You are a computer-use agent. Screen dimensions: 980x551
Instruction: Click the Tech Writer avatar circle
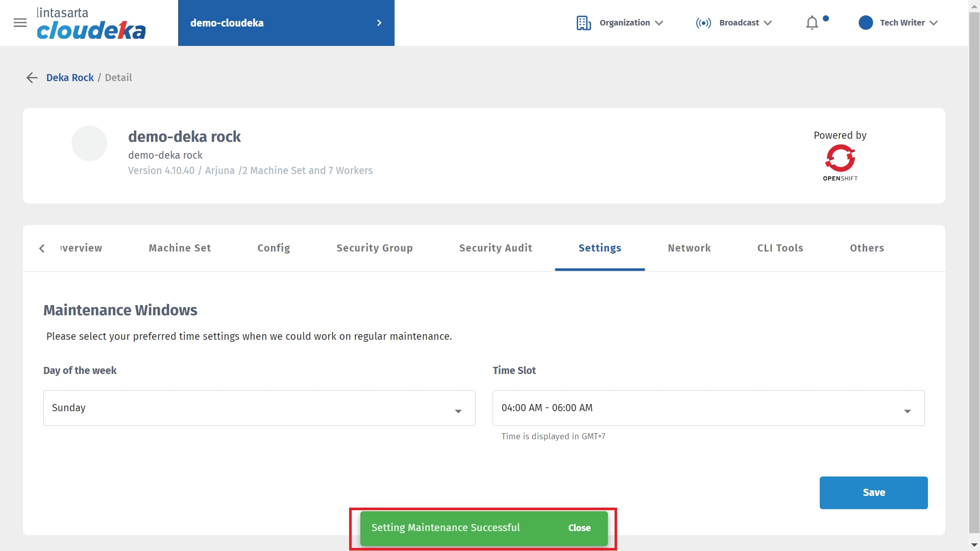(865, 23)
